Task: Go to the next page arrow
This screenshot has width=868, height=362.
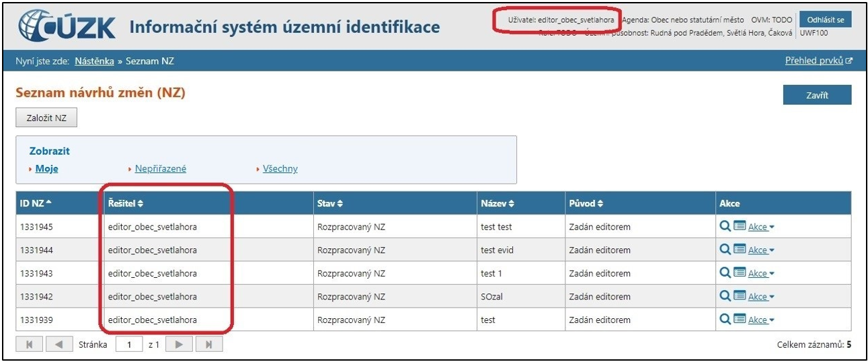Action: [179, 345]
